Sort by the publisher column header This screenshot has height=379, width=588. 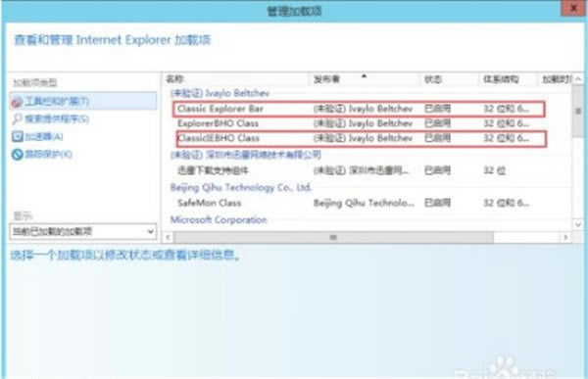click(x=365, y=79)
